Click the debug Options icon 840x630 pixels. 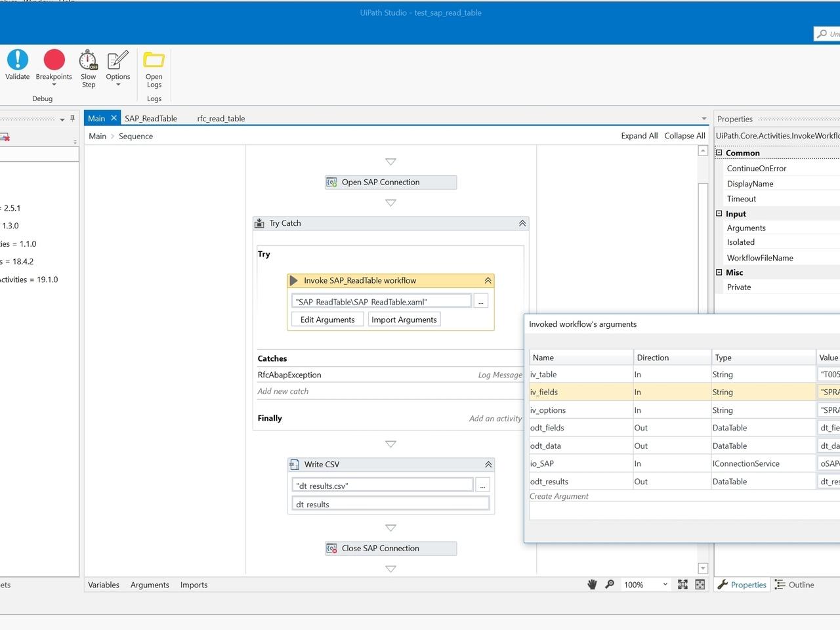(117, 62)
